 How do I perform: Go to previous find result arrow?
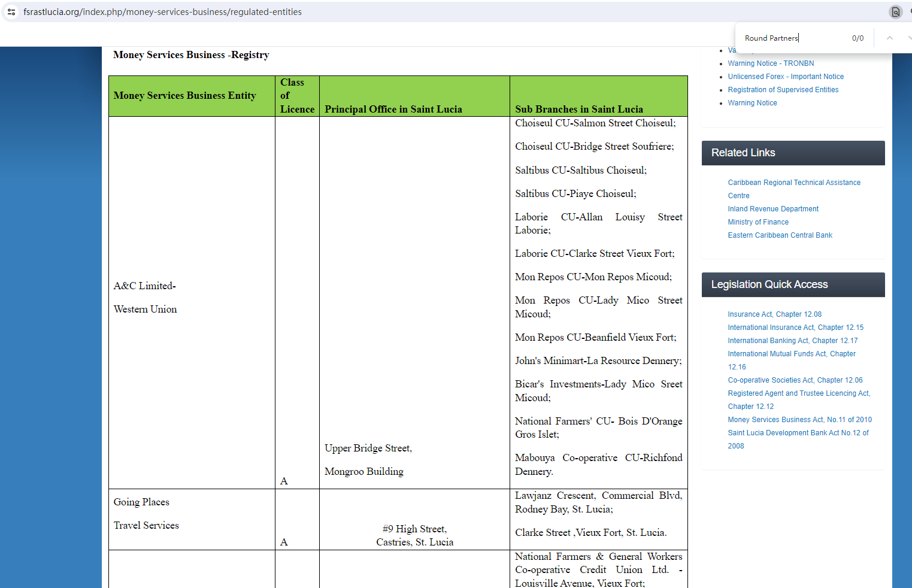(890, 38)
